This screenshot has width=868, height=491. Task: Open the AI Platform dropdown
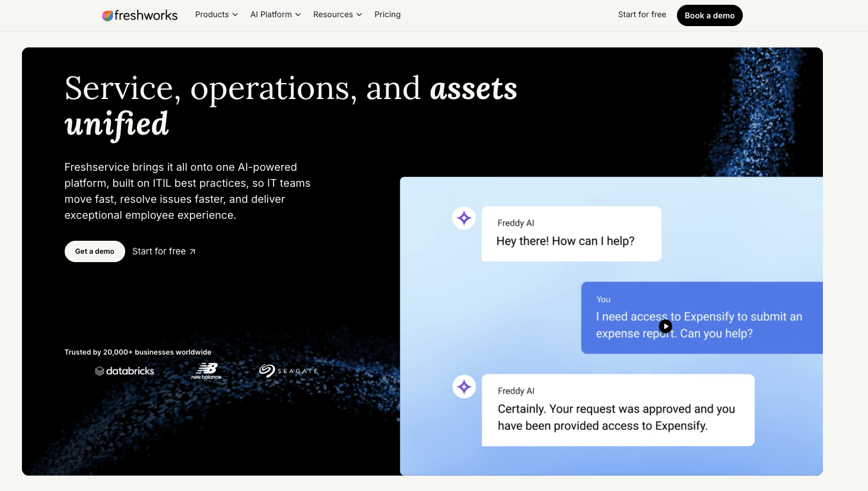(x=275, y=14)
